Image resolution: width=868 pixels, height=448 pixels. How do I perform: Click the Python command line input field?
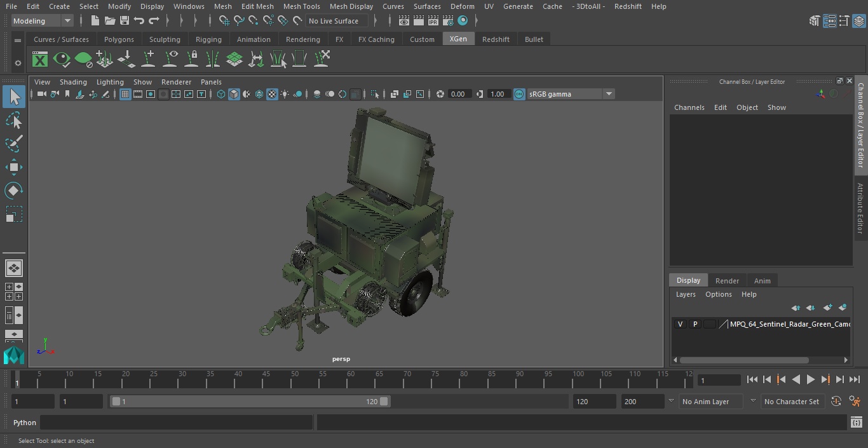[x=177, y=423]
